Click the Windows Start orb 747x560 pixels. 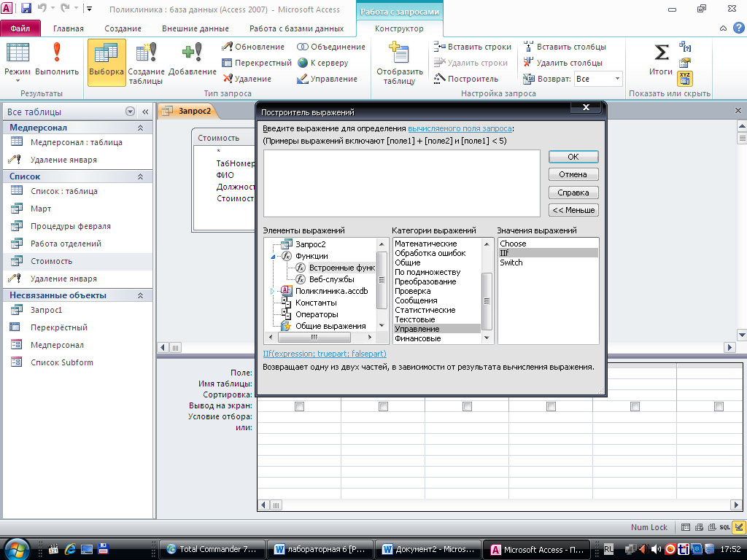[18, 548]
